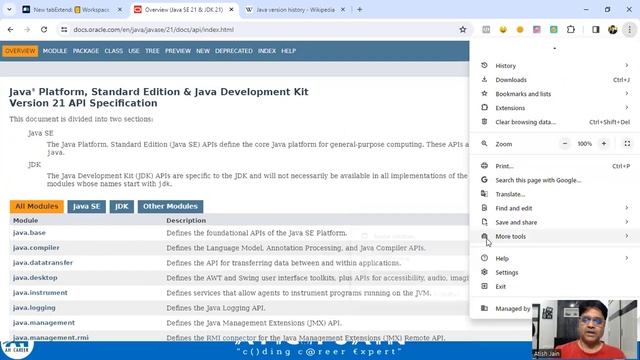This screenshot has height=360, width=640.
Task: Decrease zoom with the minus button
Action: (565, 144)
